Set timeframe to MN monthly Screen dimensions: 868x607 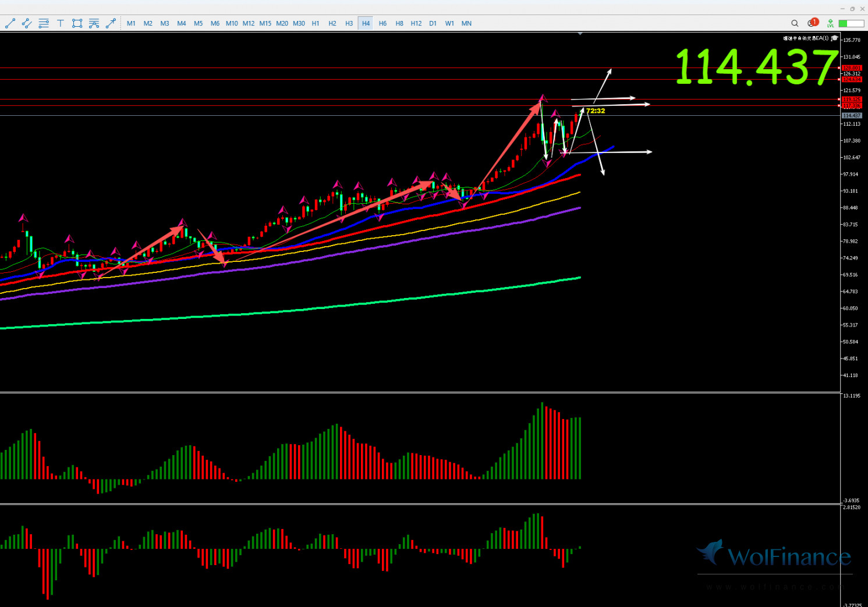click(466, 23)
